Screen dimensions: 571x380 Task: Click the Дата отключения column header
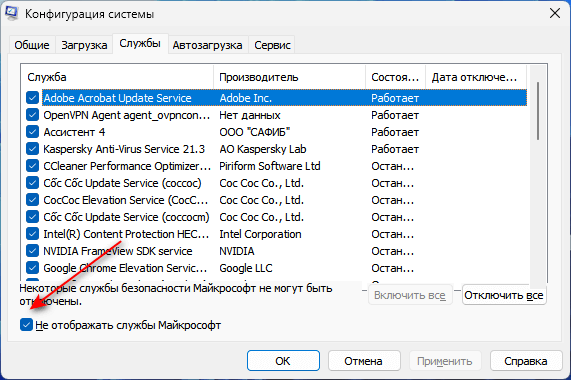point(476,77)
